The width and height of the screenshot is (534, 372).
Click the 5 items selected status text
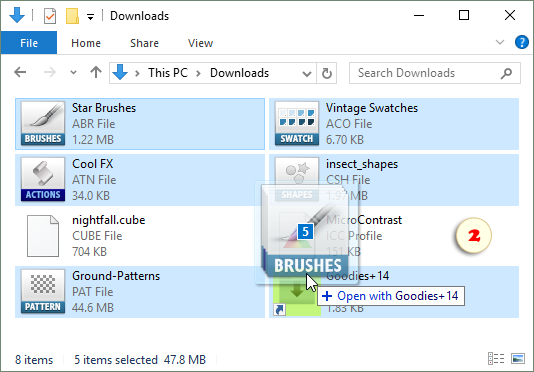pyautogui.click(x=116, y=360)
